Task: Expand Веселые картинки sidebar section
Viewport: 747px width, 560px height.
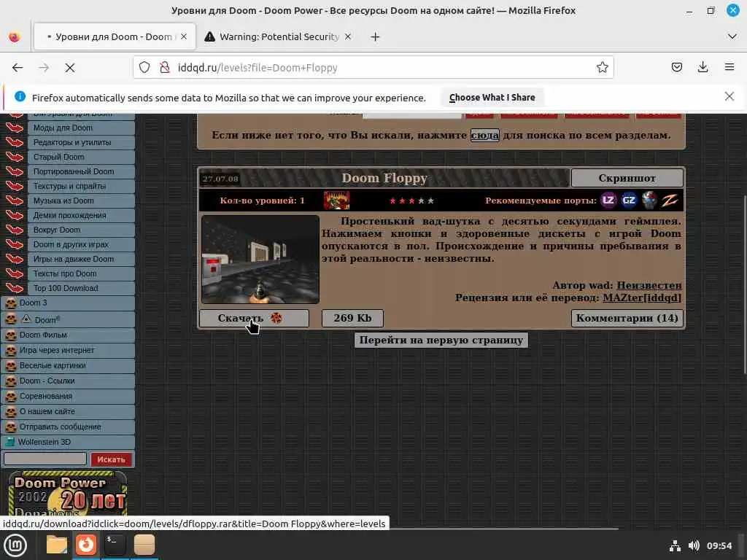Action: click(x=68, y=366)
